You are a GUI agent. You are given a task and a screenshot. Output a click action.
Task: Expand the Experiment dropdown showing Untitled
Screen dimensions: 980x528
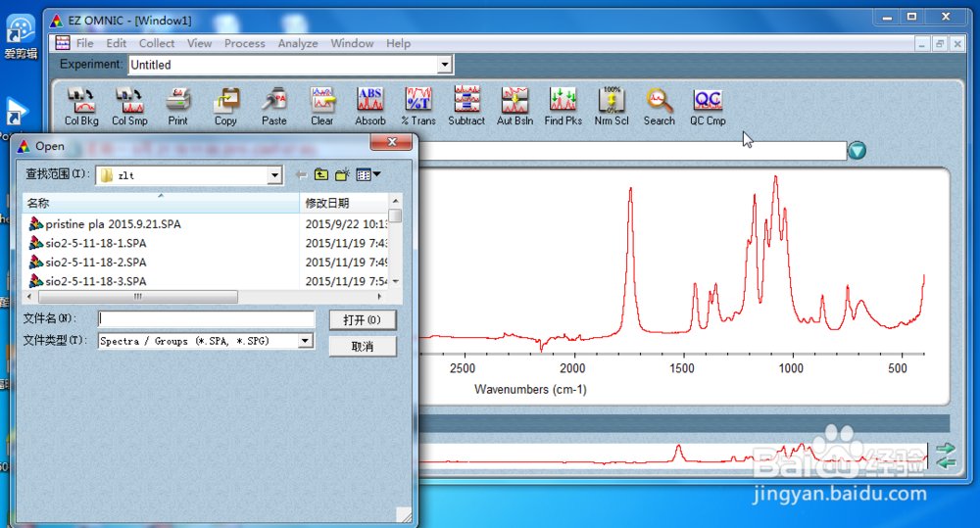[444, 65]
